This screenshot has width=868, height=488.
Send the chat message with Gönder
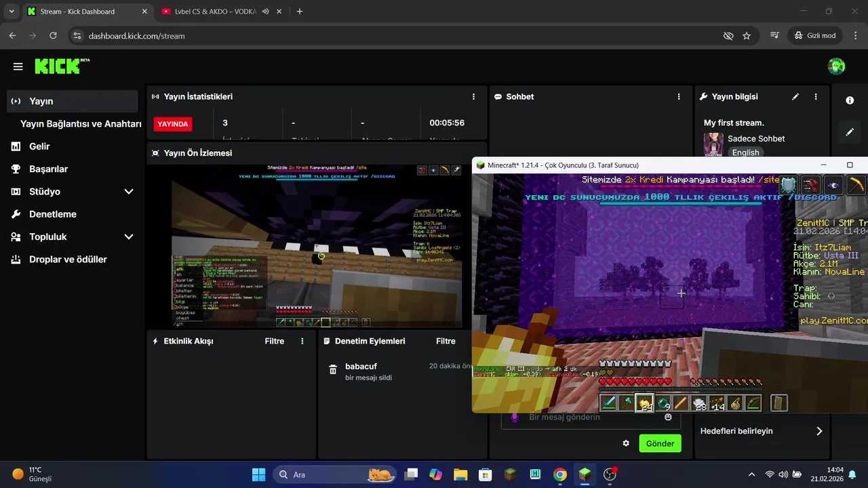(660, 443)
